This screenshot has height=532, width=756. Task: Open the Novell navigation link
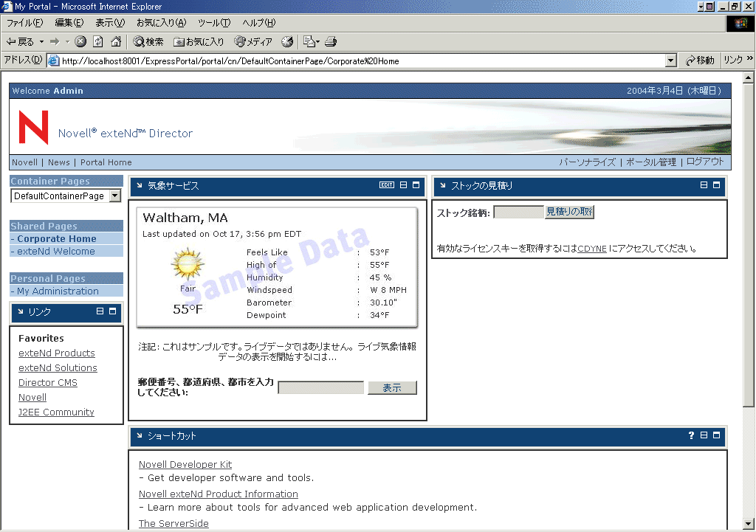(24, 162)
